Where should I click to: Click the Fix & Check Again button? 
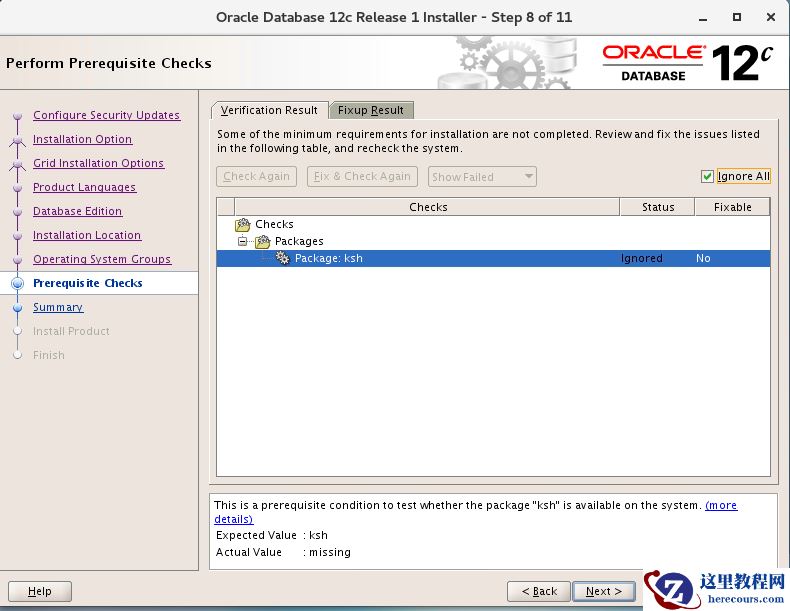[x=362, y=176]
